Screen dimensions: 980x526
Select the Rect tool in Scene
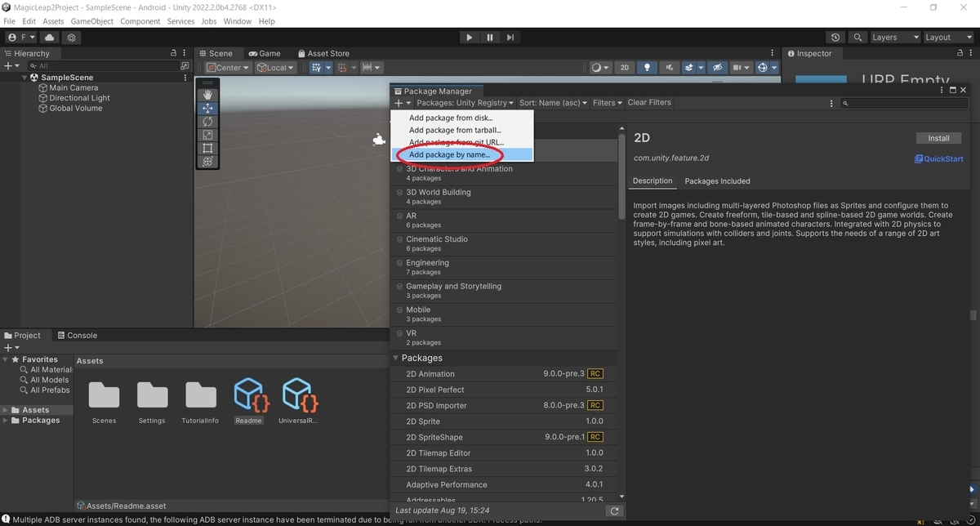pyautogui.click(x=207, y=148)
